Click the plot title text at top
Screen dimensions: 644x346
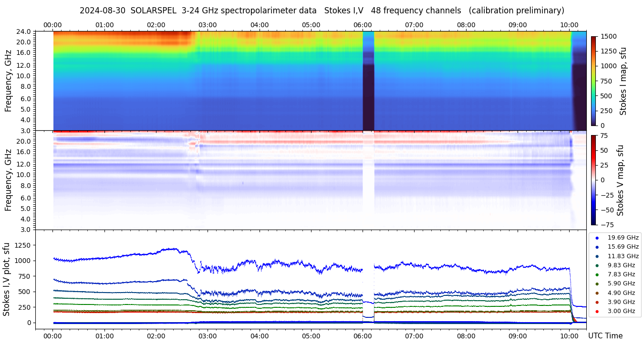pyautogui.click(x=322, y=10)
